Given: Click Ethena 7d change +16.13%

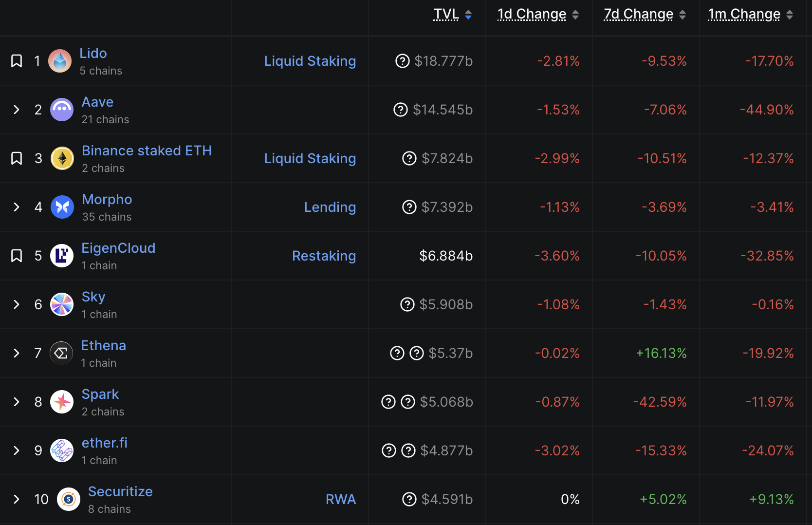Looking at the screenshot, I should (661, 353).
